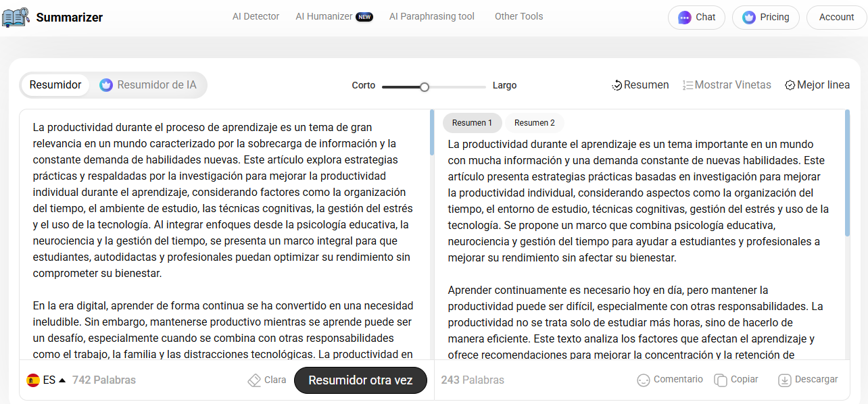Click the Descargar download icon
868x404 pixels.
784,380
